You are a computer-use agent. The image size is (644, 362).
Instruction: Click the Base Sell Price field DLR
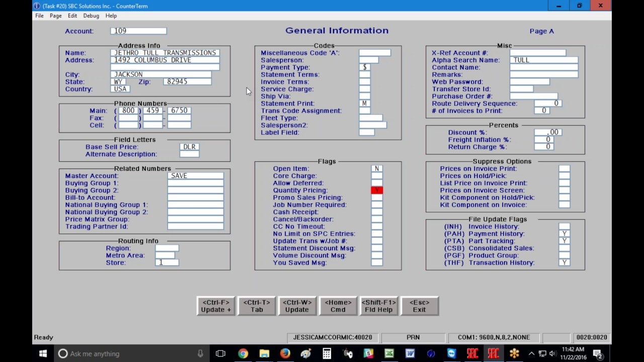click(x=190, y=147)
